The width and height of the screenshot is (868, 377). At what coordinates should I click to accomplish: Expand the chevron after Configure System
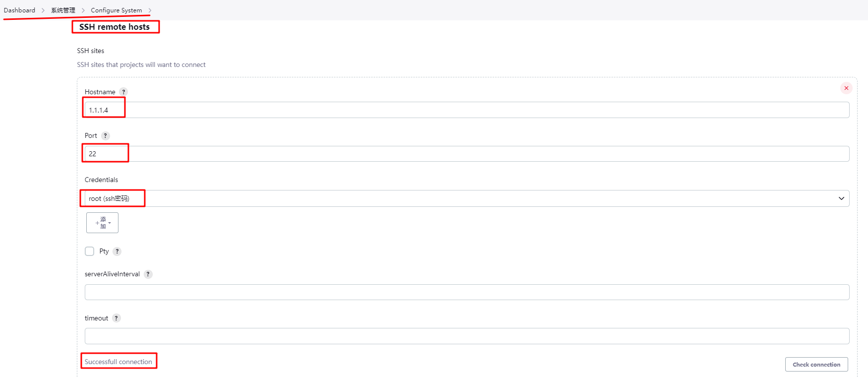(x=150, y=10)
